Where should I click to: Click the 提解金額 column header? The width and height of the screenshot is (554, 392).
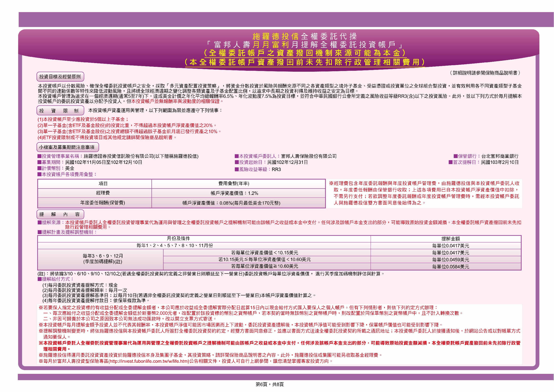446,239
